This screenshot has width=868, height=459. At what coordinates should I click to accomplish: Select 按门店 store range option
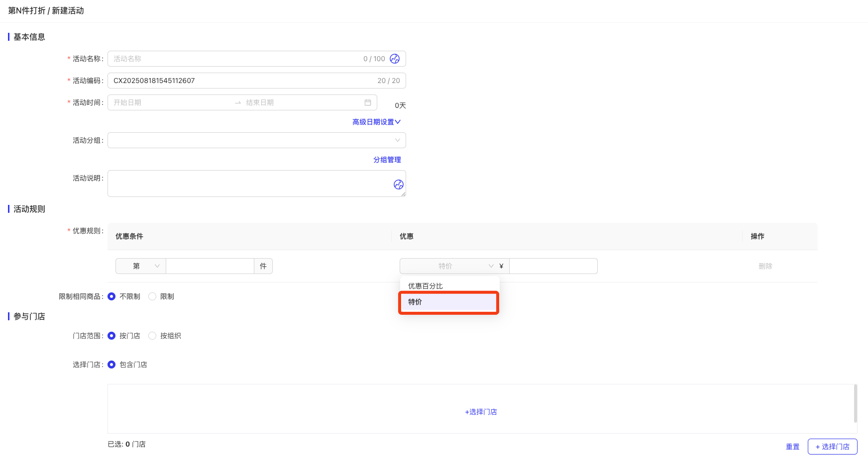(x=112, y=336)
